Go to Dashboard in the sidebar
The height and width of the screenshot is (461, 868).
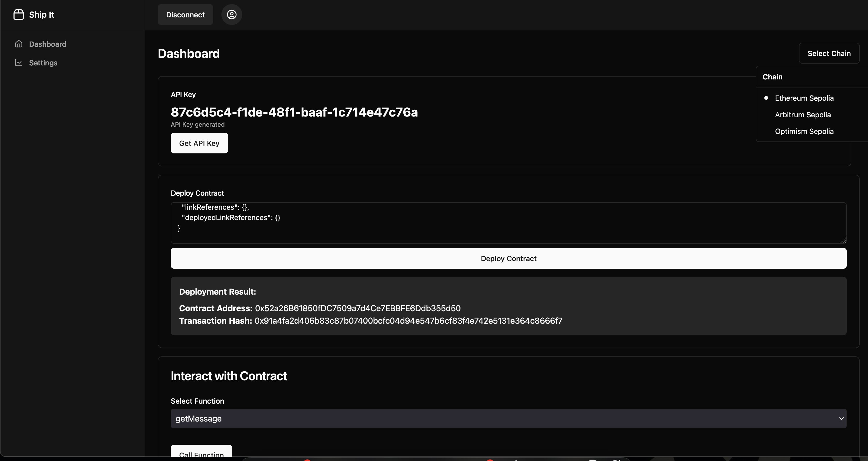[48, 44]
